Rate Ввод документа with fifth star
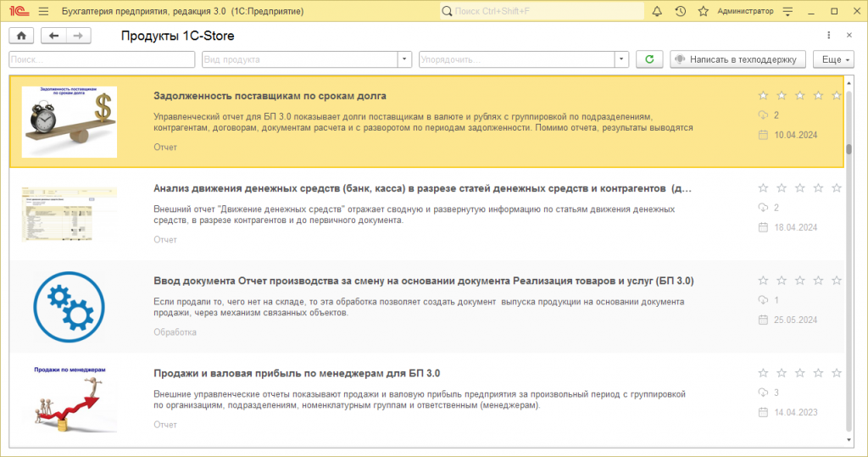The width and height of the screenshot is (868, 457). [837, 281]
